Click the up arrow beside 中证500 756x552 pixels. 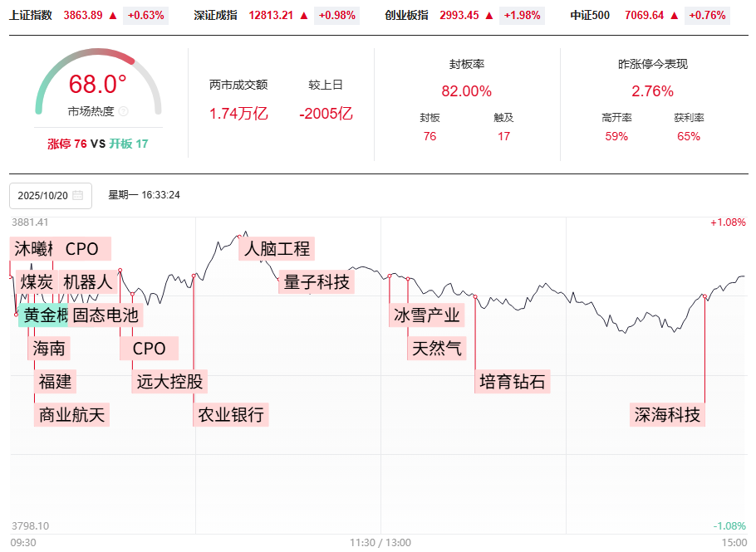pyautogui.click(x=675, y=15)
